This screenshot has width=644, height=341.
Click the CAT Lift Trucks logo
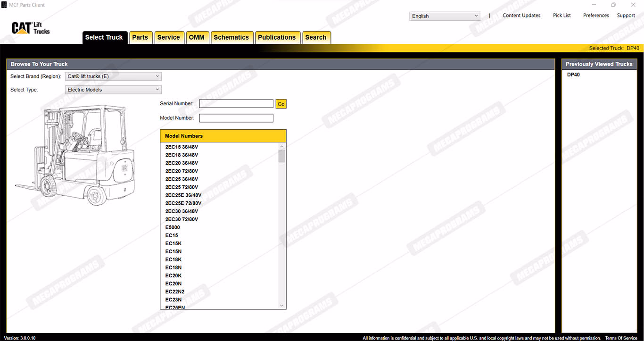[31, 28]
